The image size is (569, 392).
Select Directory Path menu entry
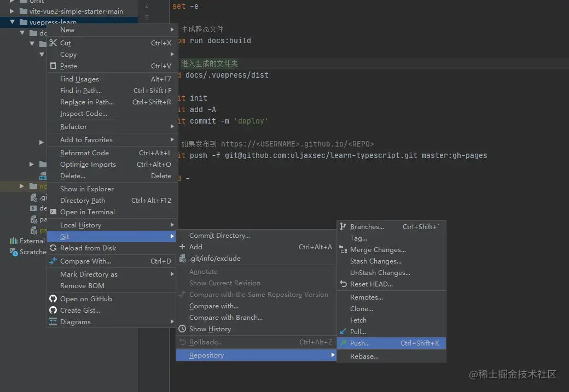tap(112, 201)
